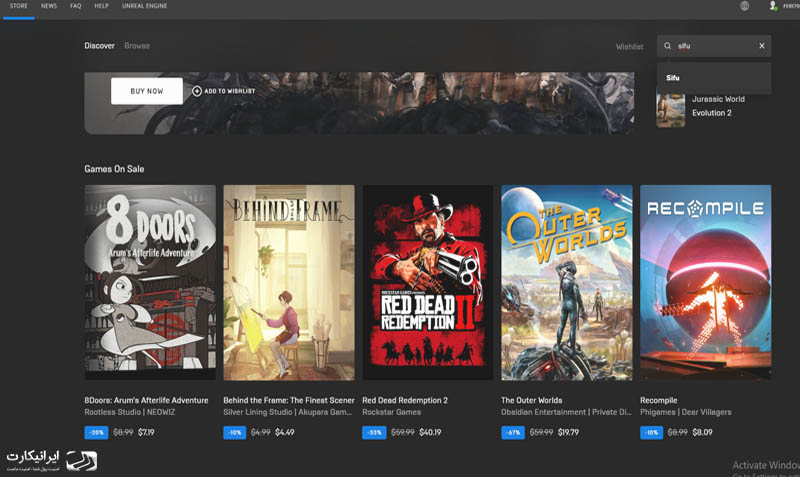The width and height of the screenshot is (800, 477).
Task: Open the STORE tab
Action: 18,6
